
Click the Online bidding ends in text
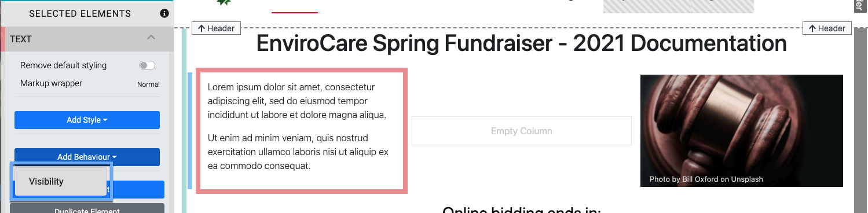[x=521, y=210]
